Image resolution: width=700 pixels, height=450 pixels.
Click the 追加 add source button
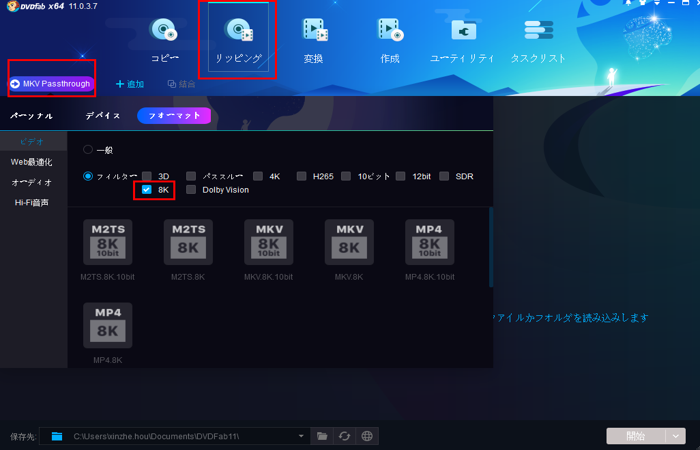coord(130,84)
